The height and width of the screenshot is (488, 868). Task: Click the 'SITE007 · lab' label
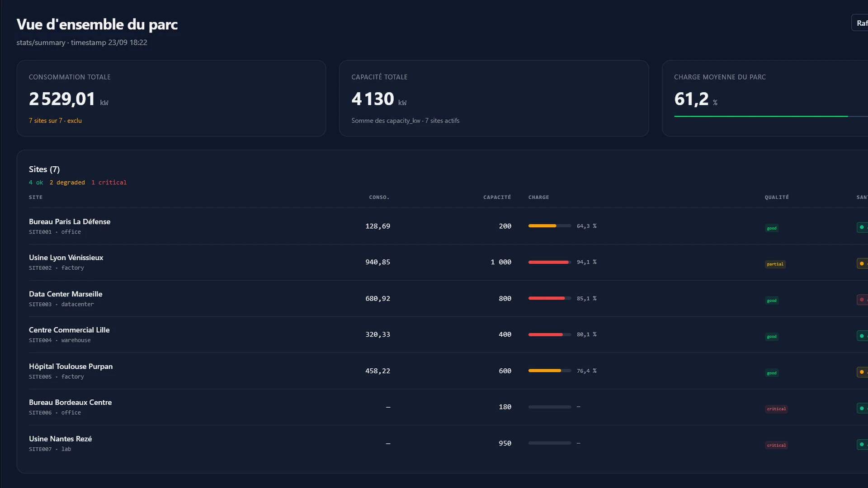click(x=50, y=449)
